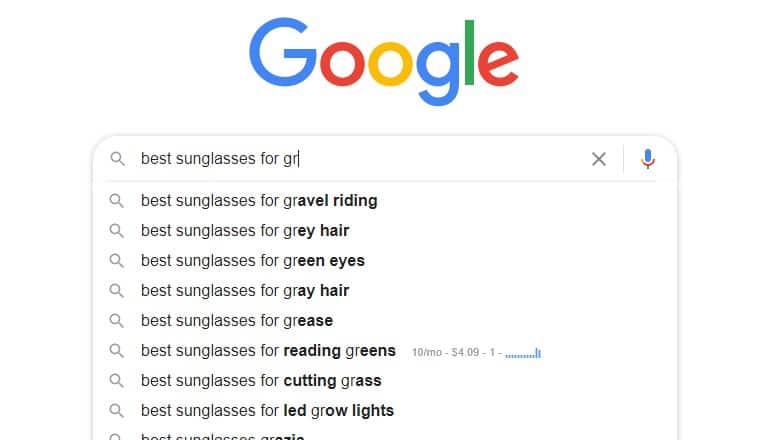The height and width of the screenshot is (440, 770).
Task: Pick suggestion 'best sunglasses for grease'
Action: click(x=385, y=321)
